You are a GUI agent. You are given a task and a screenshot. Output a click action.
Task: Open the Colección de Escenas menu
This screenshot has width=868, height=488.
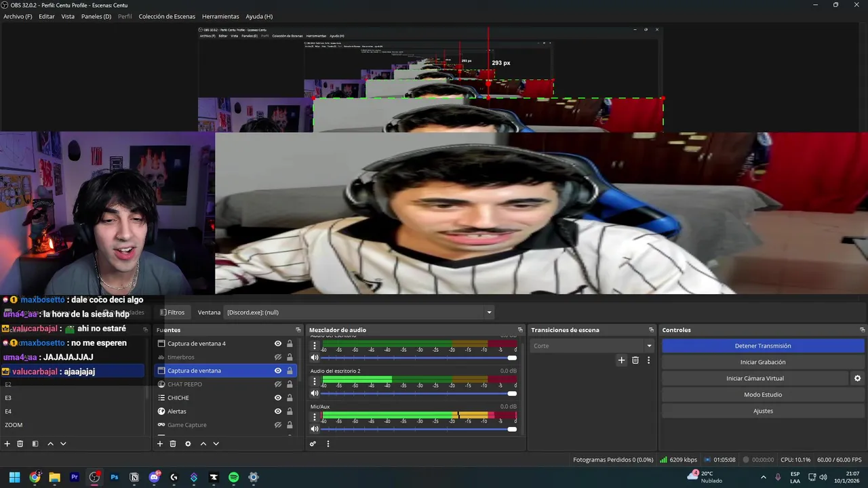pyautogui.click(x=167, y=16)
